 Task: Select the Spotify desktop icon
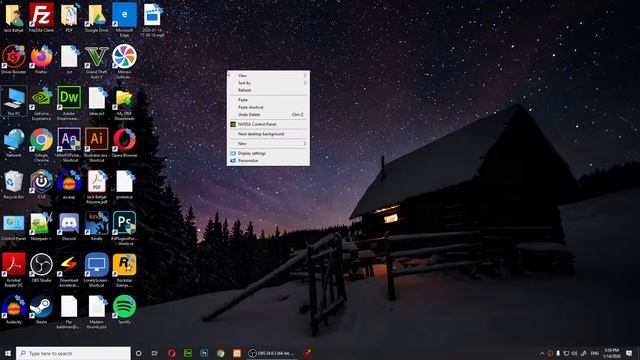[124, 309]
